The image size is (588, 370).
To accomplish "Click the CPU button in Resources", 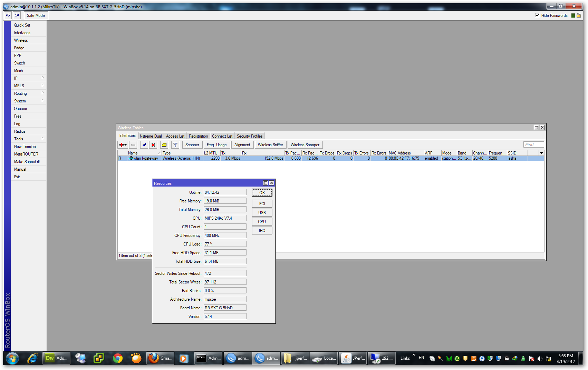I will (262, 222).
